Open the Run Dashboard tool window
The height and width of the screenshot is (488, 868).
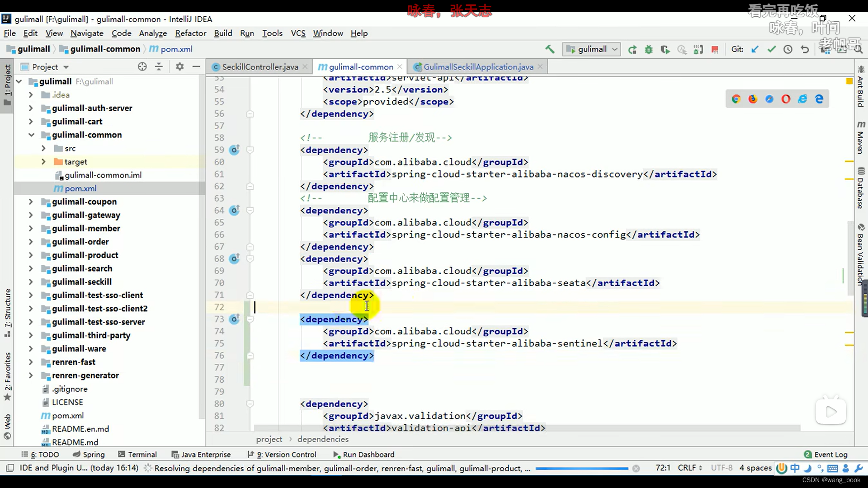(363, 455)
